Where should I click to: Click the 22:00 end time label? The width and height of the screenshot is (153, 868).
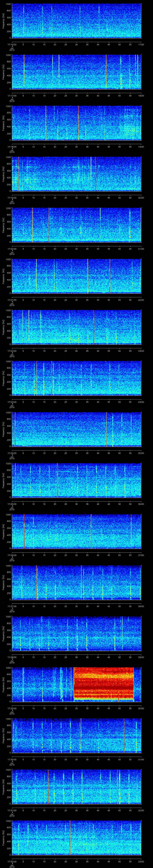[x=141, y=300]
